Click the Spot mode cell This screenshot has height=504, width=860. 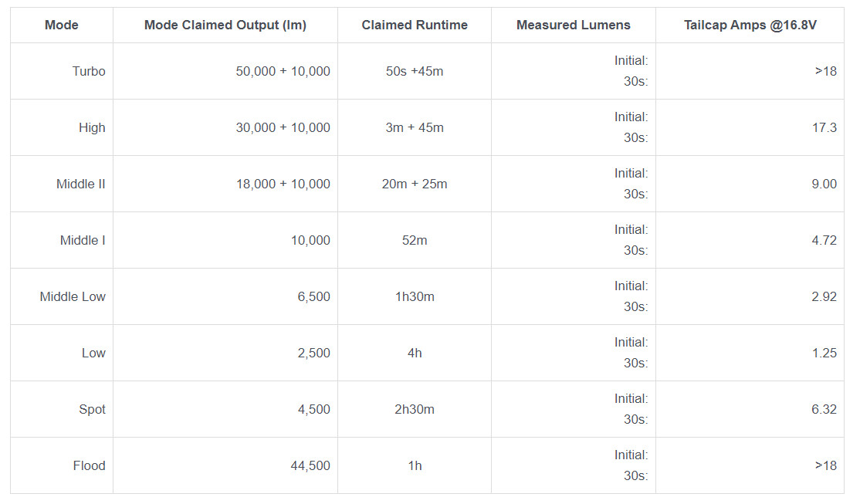tap(92, 409)
